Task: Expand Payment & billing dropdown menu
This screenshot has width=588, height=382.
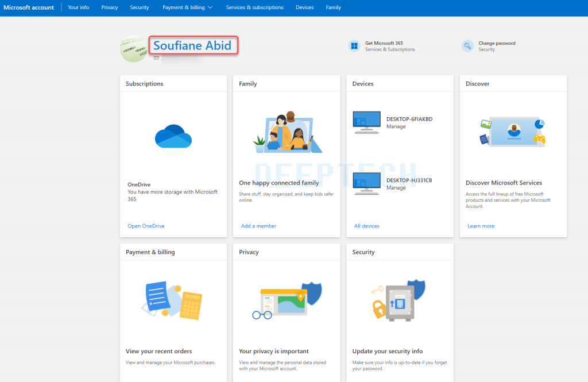Action: tap(188, 7)
